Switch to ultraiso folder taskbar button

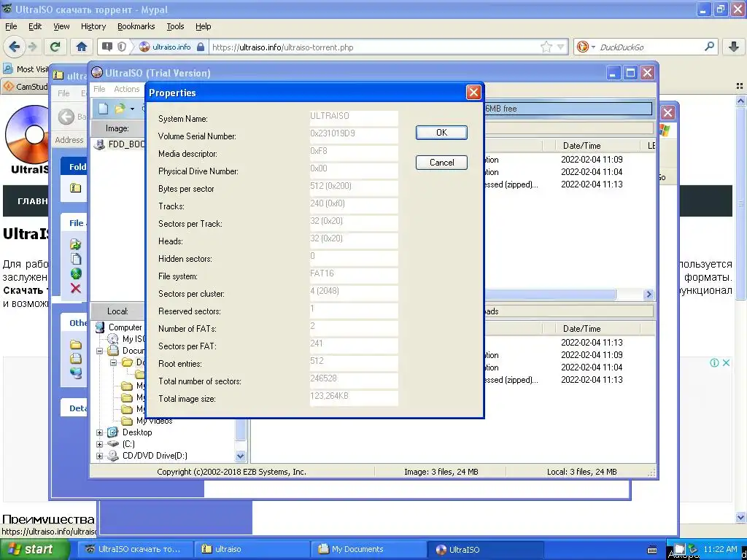(x=252, y=549)
